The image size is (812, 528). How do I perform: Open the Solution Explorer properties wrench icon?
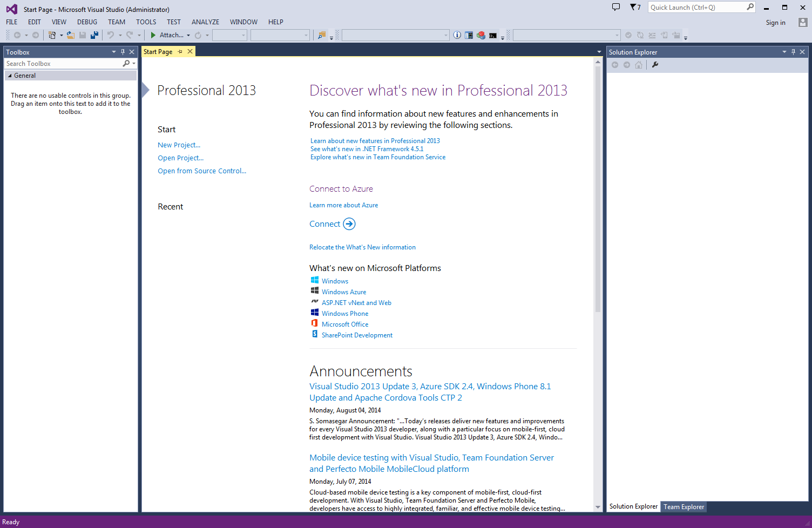point(655,65)
